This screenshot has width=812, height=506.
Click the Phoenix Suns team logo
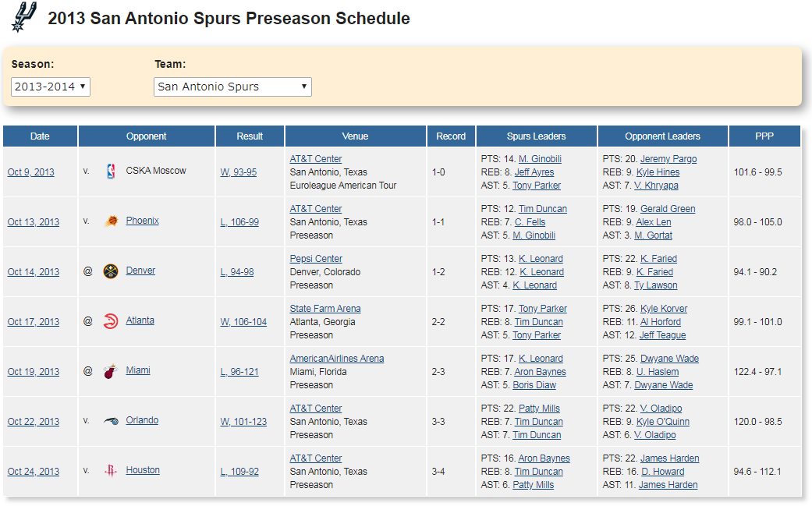(111, 221)
